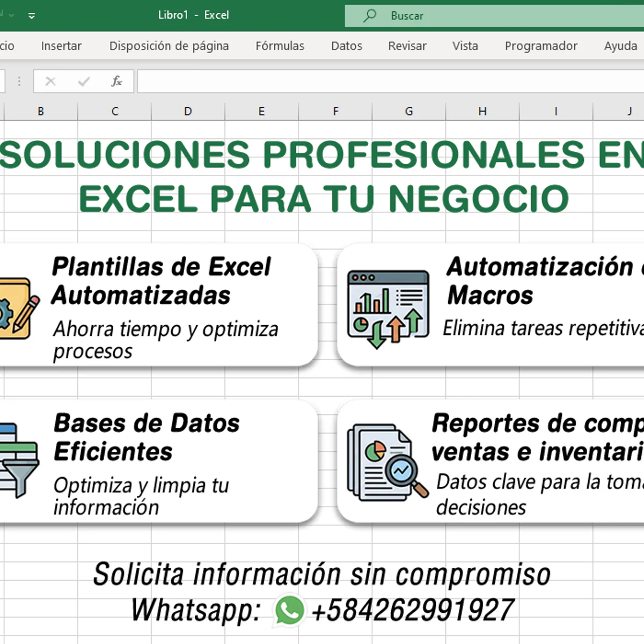Click 'Optimiza y limpia tu información' text
The height and width of the screenshot is (644, 644).
click(141, 496)
